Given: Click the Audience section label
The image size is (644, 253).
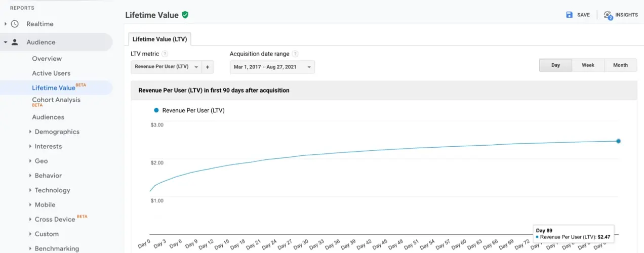Looking at the screenshot, I should pyautogui.click(x=41, y=42).
